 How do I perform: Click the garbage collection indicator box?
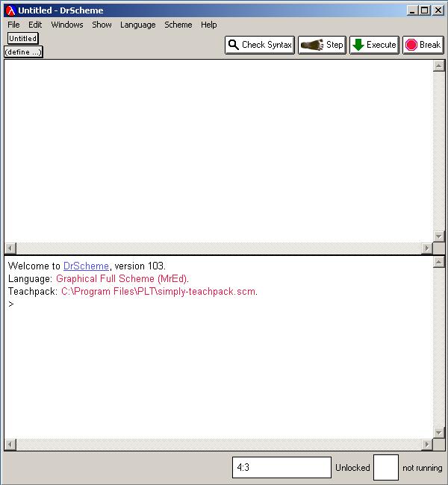click(386, 467)
